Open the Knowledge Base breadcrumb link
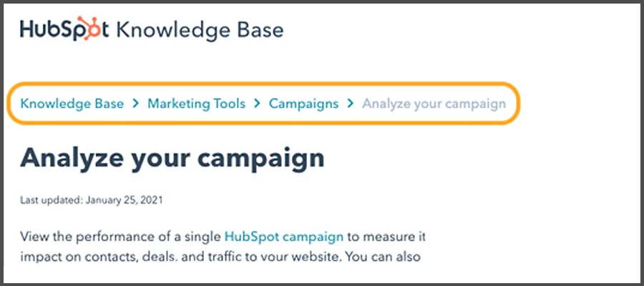This screenshot has height=286, width=644. 72,104
